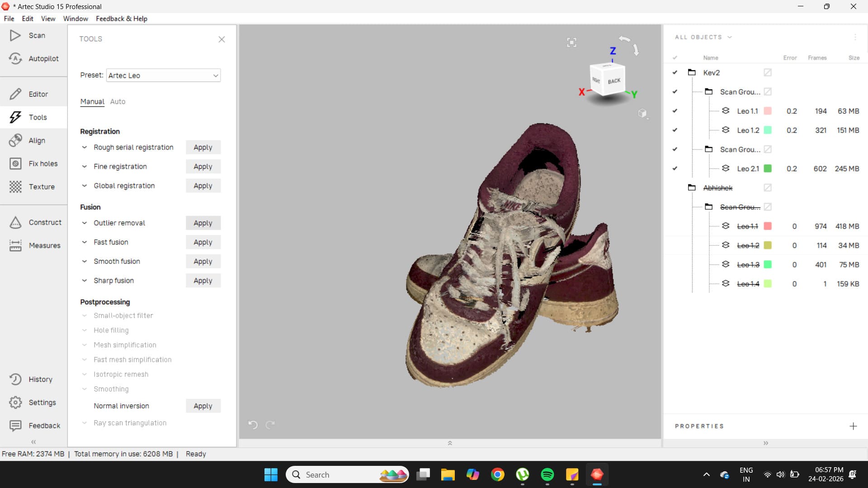Open the Measures panel
The height and width of the screenshot is (488, 868).
[x=15, y=245]
